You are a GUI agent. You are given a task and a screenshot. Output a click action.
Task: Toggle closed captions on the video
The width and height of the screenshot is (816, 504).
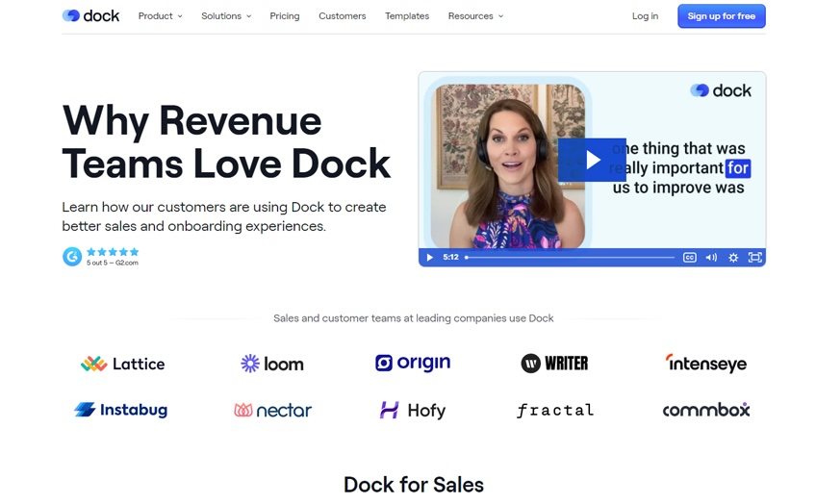[690, 258]
